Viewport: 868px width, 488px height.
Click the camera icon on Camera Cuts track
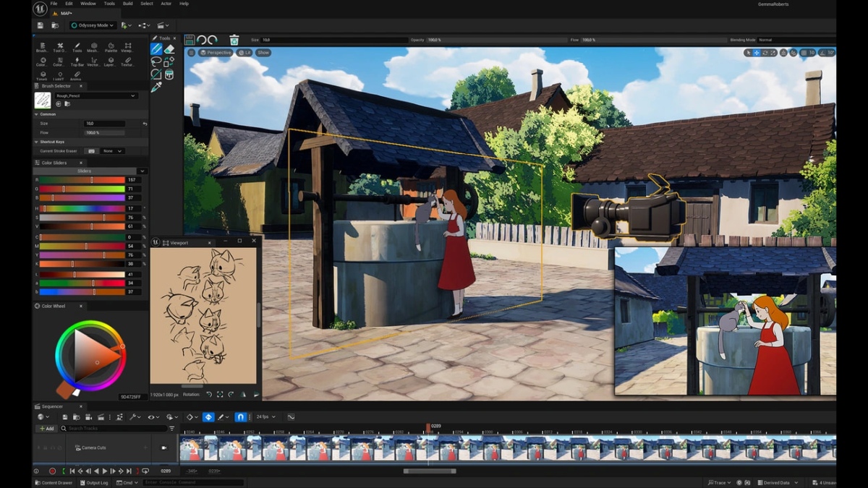164,448
